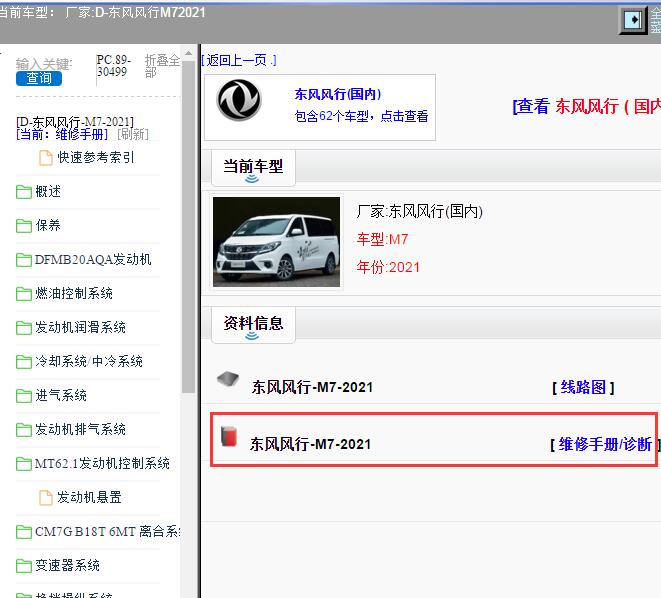The image size is (661, 598).
Task: Click 返回上一页 back link
Action: tap(239, 60)
